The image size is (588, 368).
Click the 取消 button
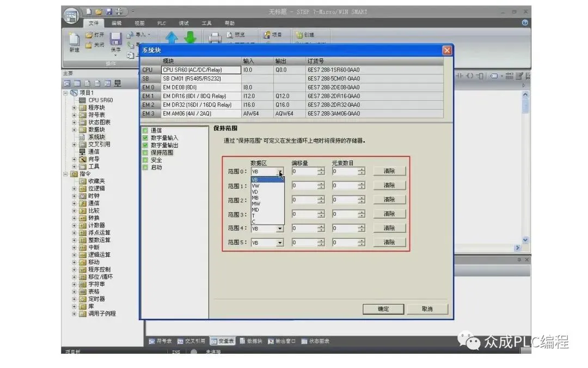click(427, 309)
